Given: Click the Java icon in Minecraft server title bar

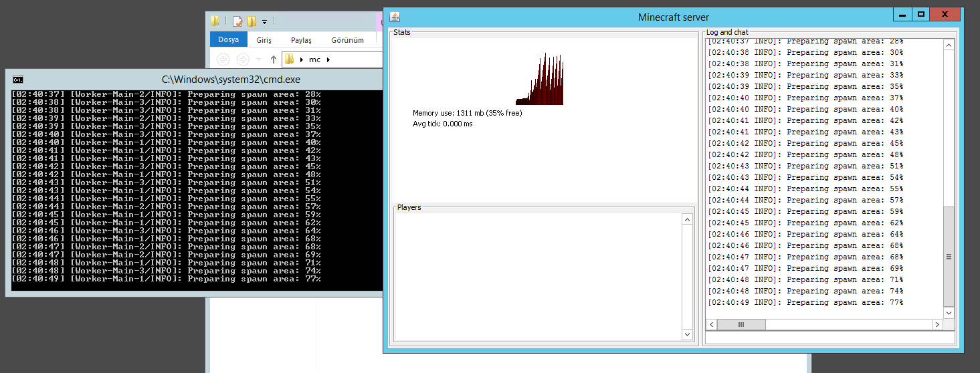Looking at the screenshot, I should [x=395, y=17].
